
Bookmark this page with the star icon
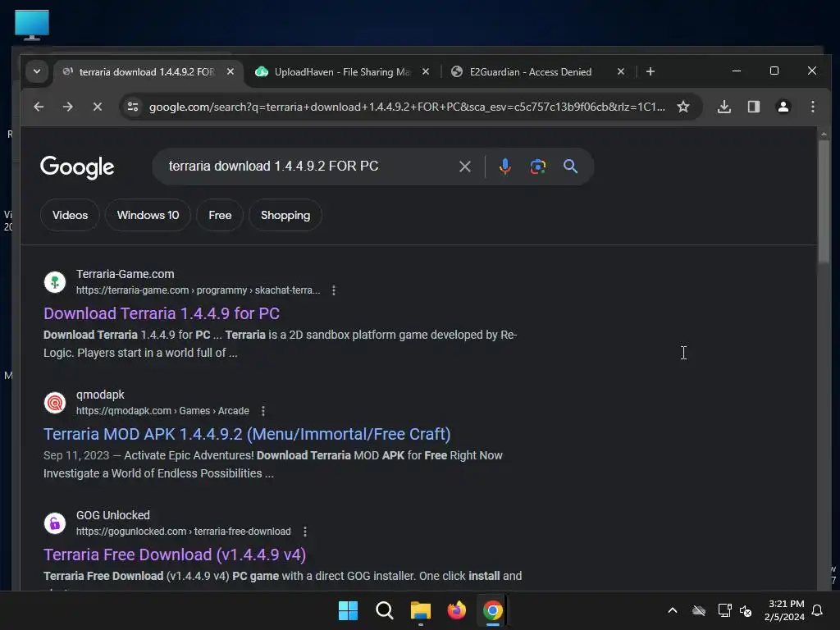point(683,107)
